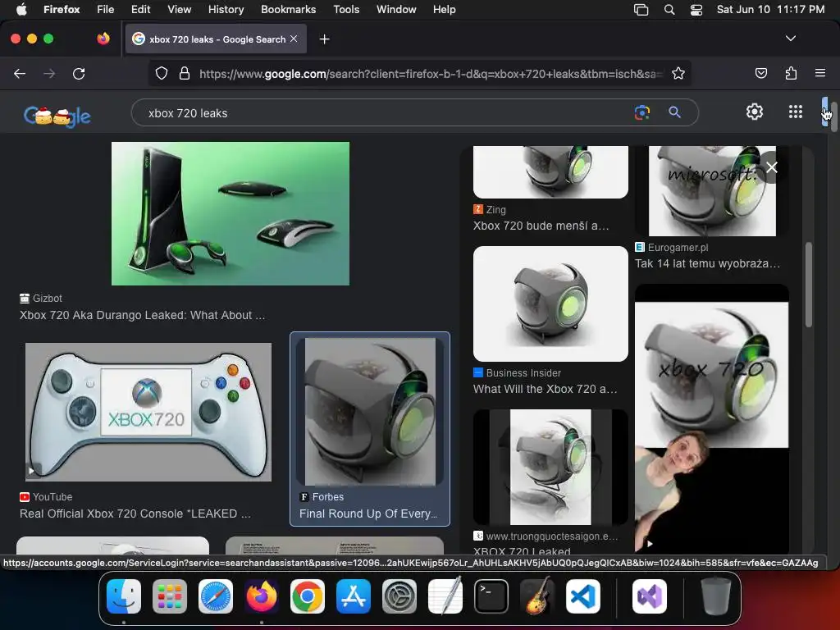This screenshot has width=840, height=630.
Task: Close the xbox 720 leaks tab
Action: pyautogui.click(x=294, y=39)
